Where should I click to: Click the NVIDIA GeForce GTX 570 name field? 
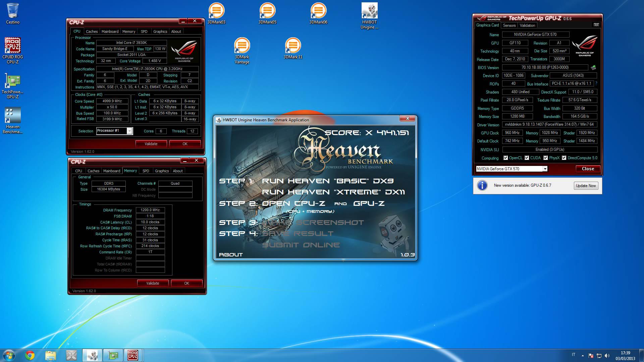pos(535,35)
